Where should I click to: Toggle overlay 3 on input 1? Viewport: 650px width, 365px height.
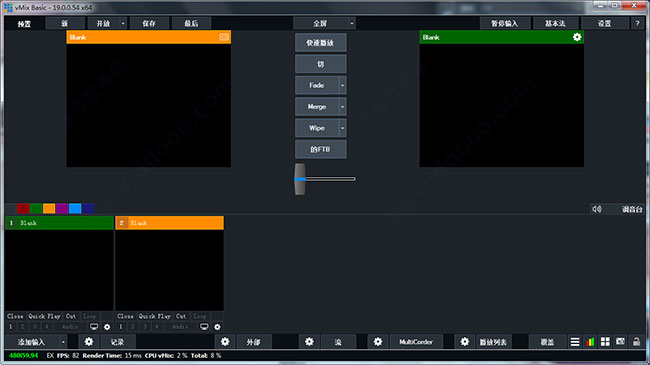(x=34, y=327)
